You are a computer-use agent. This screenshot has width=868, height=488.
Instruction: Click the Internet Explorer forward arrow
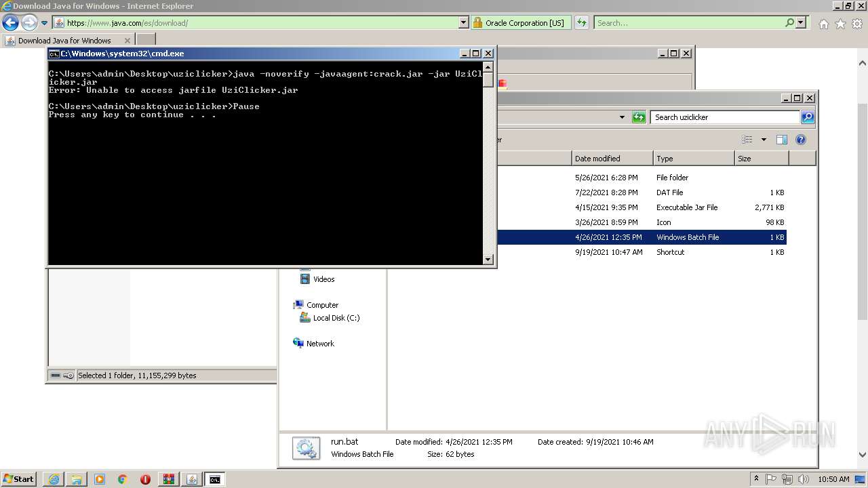29,23
